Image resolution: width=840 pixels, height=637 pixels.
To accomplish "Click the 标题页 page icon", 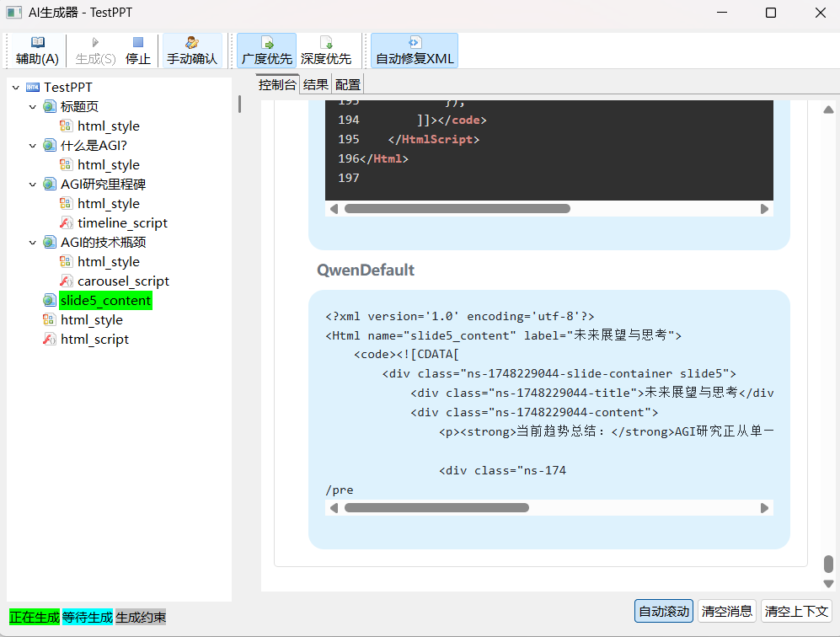I will click(x=49, y=107).
